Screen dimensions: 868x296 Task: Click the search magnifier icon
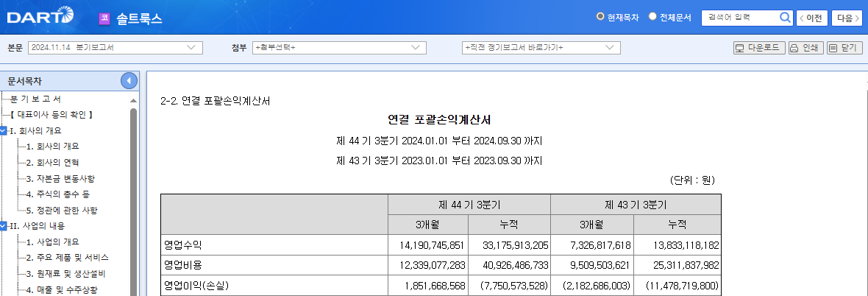coord(785,18)
